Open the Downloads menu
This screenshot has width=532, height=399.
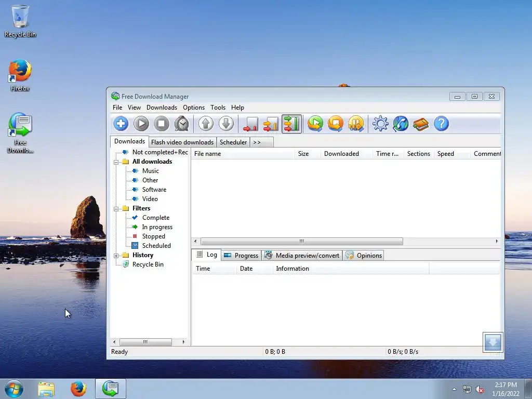coord(162,108)
